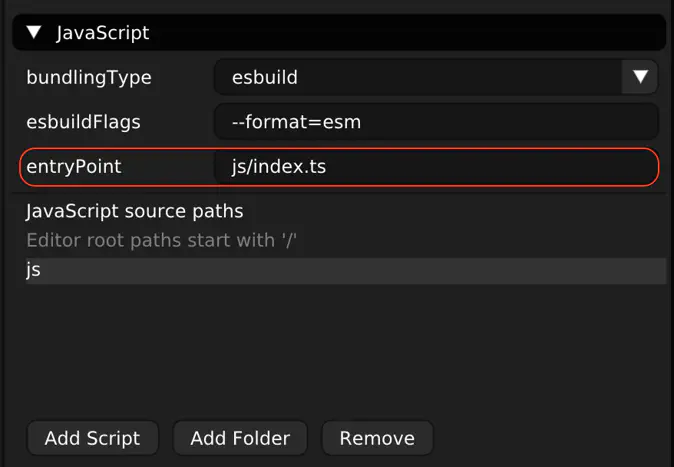Click right end of JavaScript header bar
The height and width of the screenshot is (467, 674).
[x=630, y=33]
